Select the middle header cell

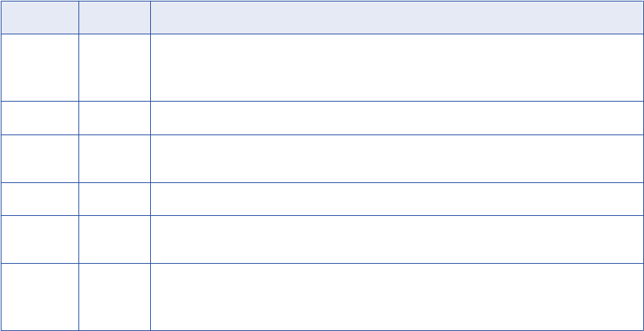click(x=114, y=17)
